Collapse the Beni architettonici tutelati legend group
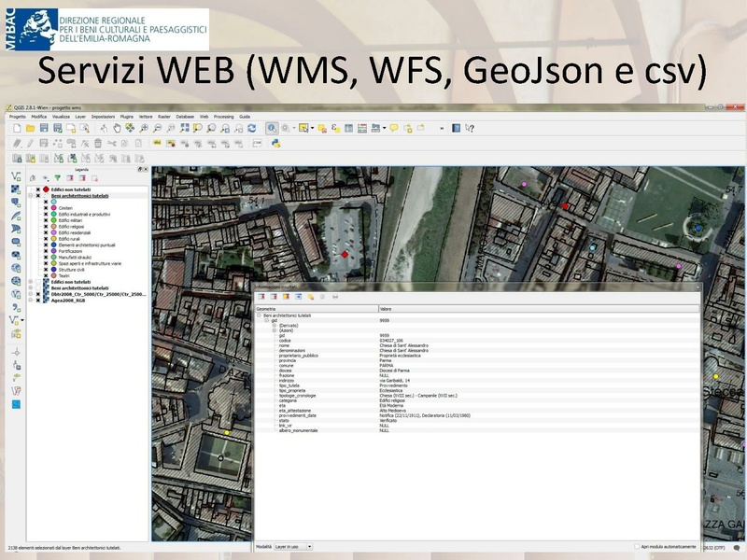Screen dimensions: 747x560 [x=31, y=196]
